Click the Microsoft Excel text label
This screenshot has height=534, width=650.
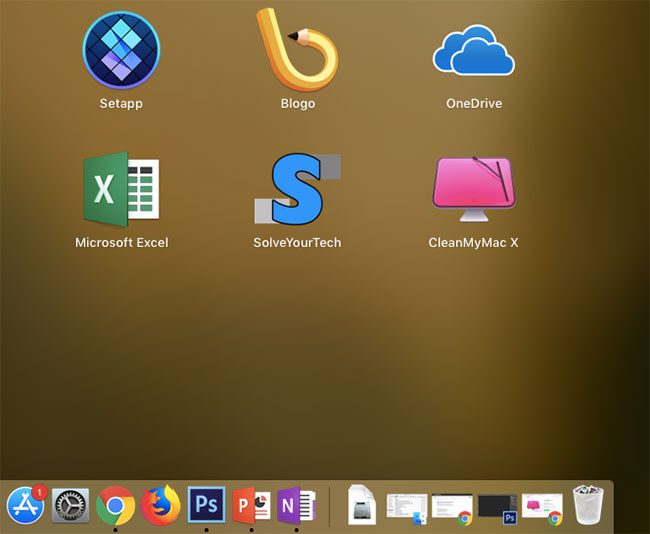(121, 242)
